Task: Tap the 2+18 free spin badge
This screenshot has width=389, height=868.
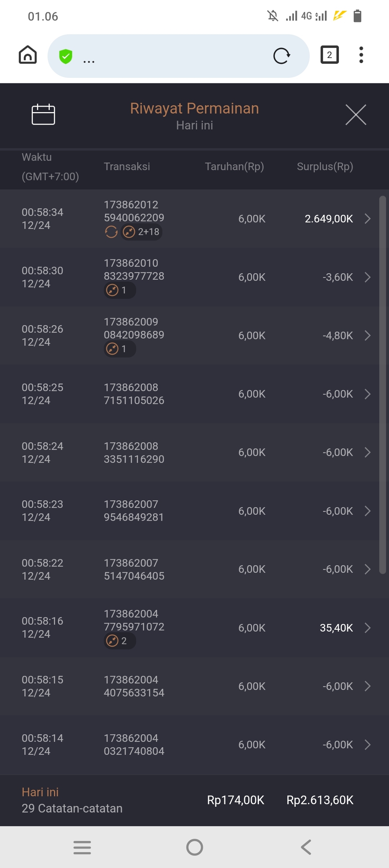Action: (142, 232)
